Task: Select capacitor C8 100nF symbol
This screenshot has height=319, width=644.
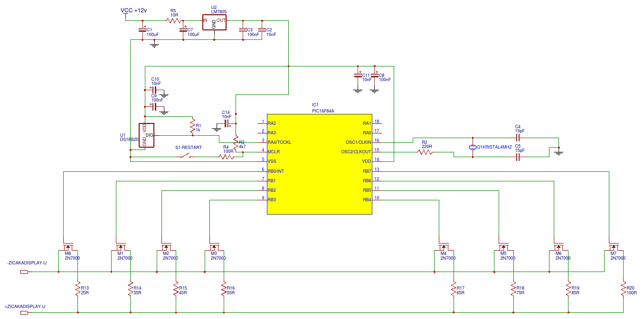Action: (374, 75)
